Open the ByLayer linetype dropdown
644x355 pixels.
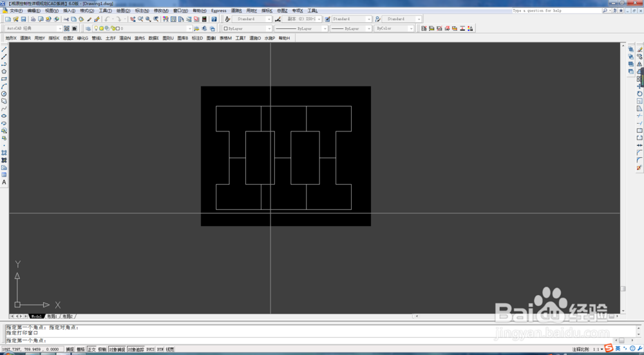(301, 29)
